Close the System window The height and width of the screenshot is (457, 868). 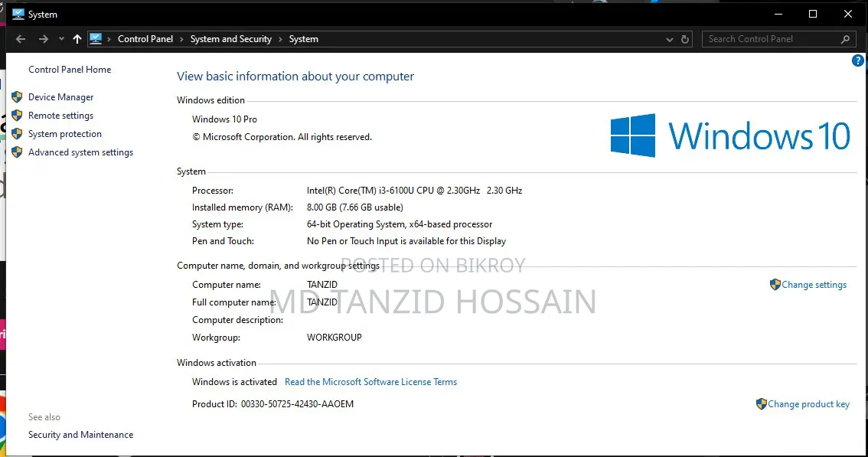[x=847, y=14]
